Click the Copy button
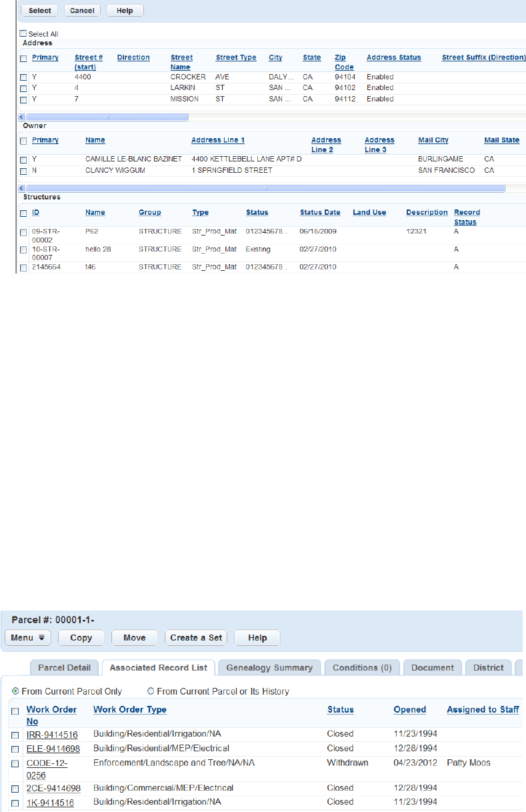526x812 pixels. point(81,637)
